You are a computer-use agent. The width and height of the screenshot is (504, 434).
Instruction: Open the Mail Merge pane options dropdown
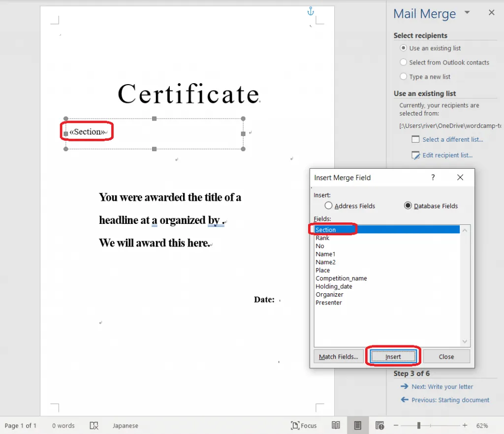pyautogui.click(x=467, y=13)
